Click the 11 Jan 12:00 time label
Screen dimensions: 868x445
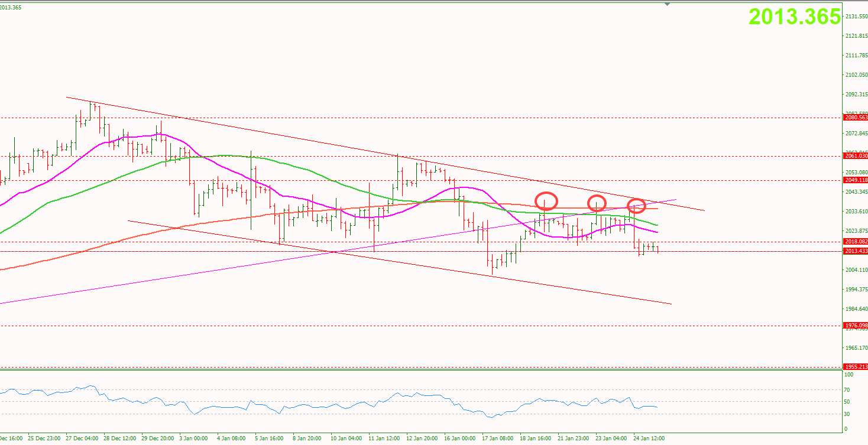(x=384, y=438)
